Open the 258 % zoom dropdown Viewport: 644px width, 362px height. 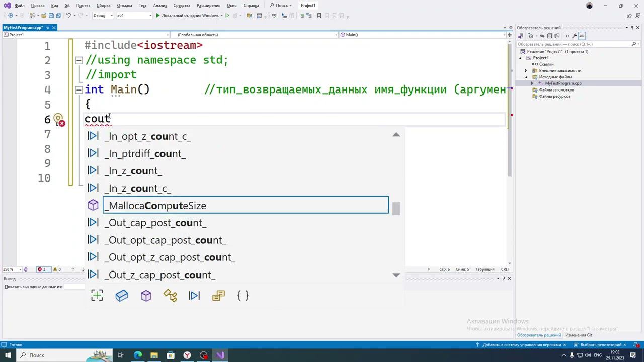[11, 269]
